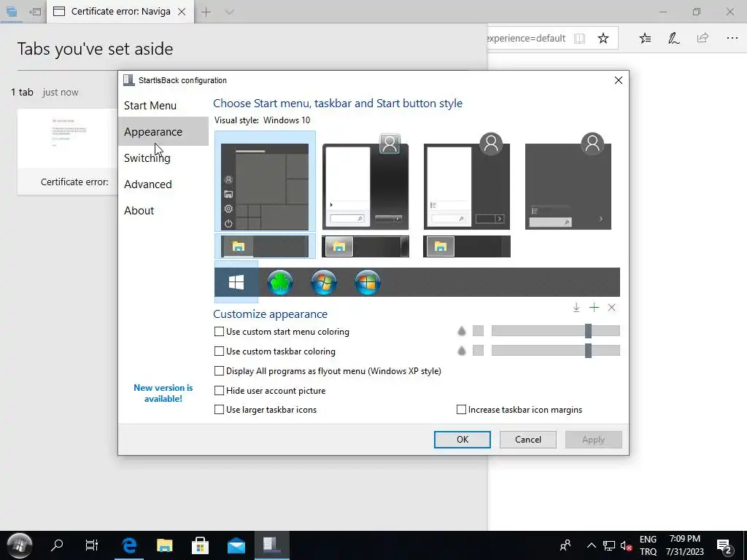Image resolution: width=747 pixels, height=560 pixels.
Task: Switch to the Switching section
Action: click(163, 157)
